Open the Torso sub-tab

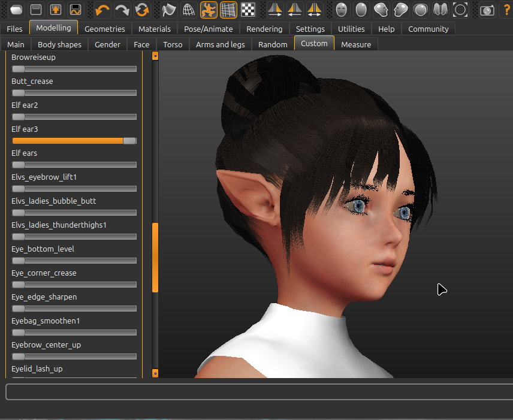click(173, 44)
